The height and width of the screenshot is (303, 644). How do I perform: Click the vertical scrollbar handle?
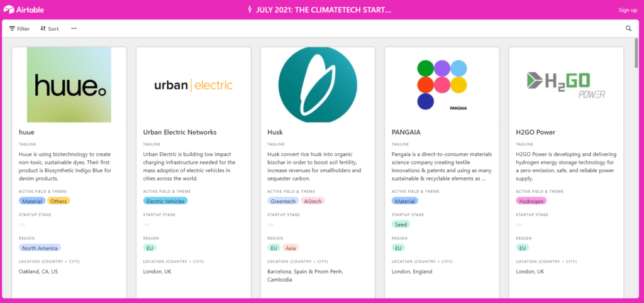click(636, 53)
